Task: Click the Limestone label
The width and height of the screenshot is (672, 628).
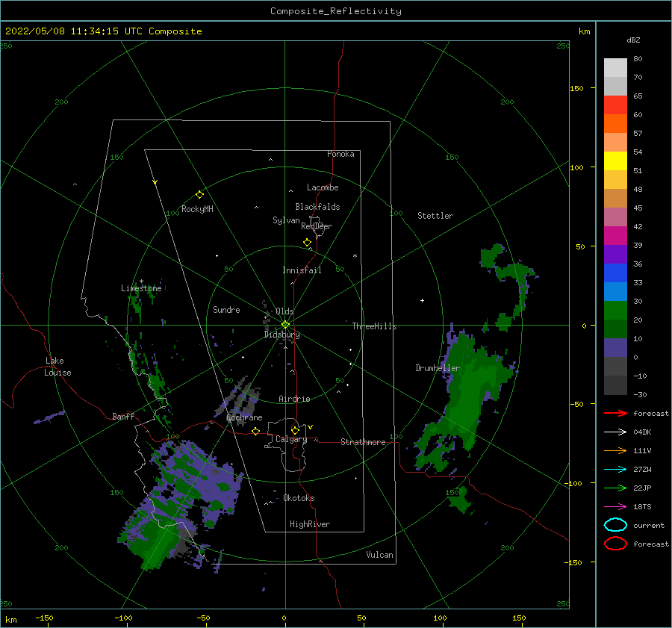Action: click(x=141, y=288)
